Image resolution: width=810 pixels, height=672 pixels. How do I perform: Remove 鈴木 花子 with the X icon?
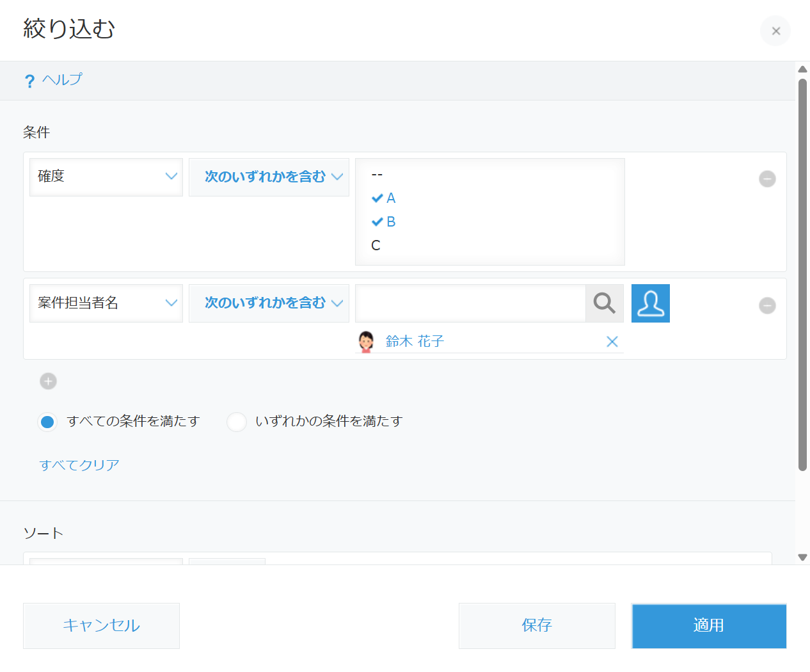612,342
